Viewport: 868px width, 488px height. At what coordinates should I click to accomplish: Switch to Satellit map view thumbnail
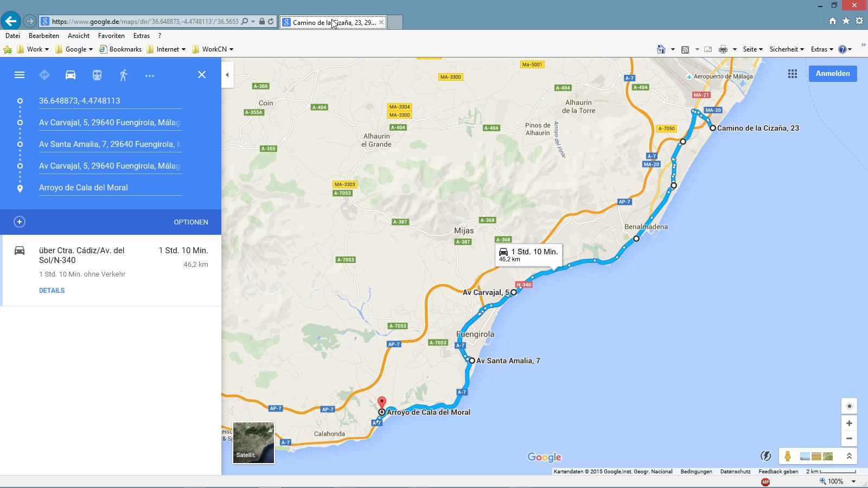coord(253,443)
